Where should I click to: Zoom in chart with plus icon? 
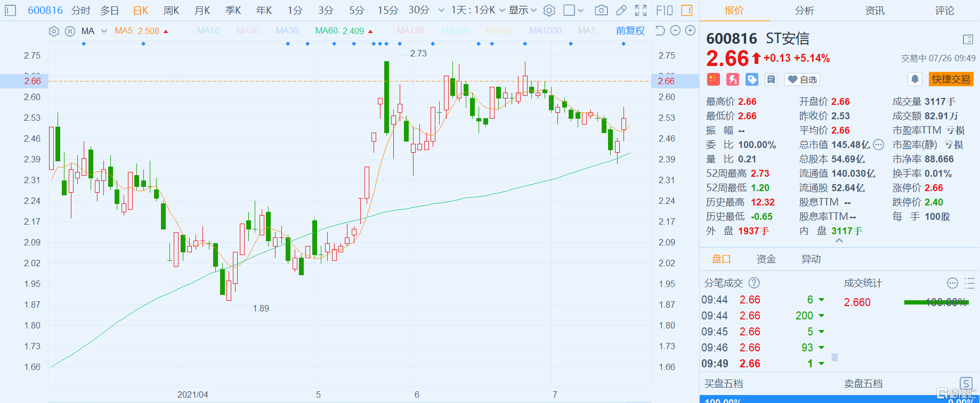pyautogui.click(x=690, y=31)
